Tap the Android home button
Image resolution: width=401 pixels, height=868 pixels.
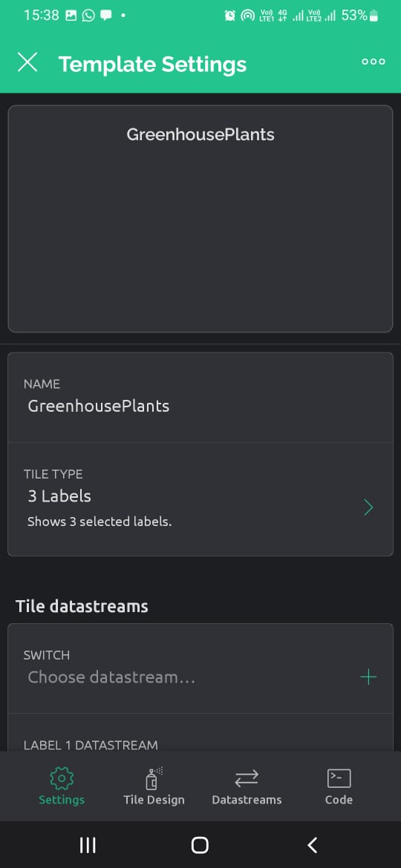200,845
